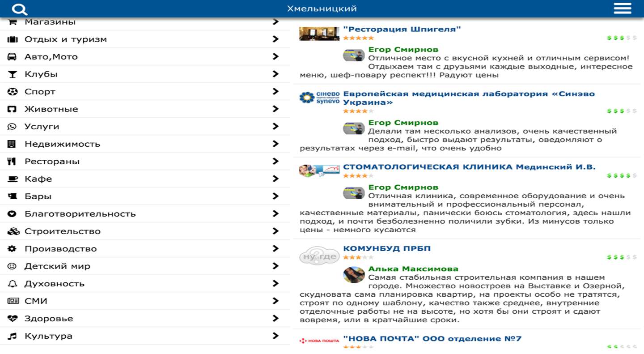The width and height of the screenshot is (644, 354).
Task: Click the bell icon for Духовность
Action: click(13, 284)
